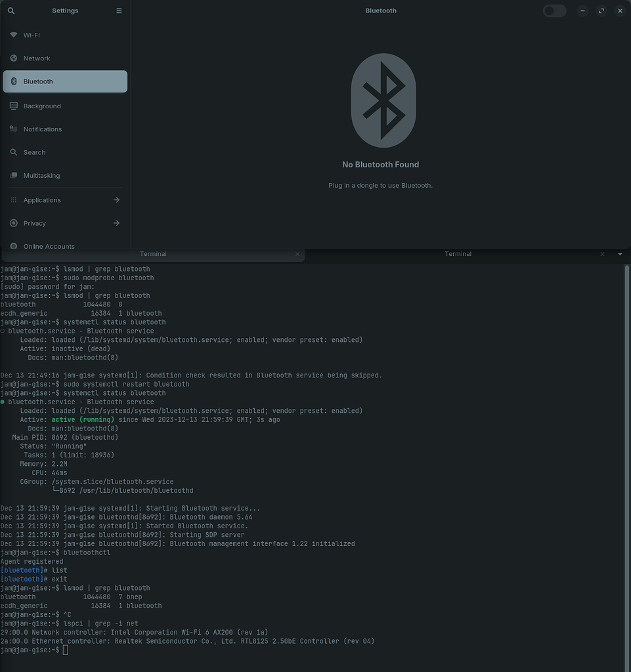The width and height of the screenshot is (631, 672).
Task: Open the right terminal tab dropdown
Action: pyautogui.click(x=620, y=254)
